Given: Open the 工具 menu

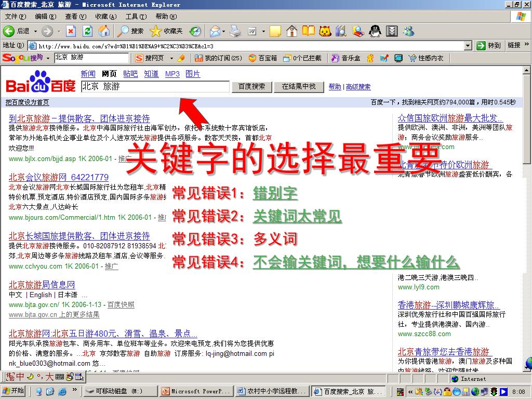Looking at the screenshot, I should [x=136, y=17].
